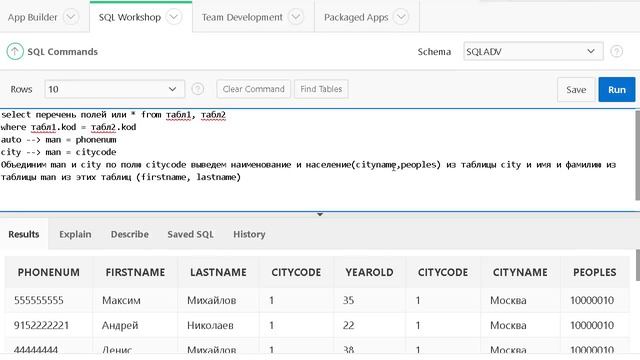Switch to the Results tab

[24, 234]
